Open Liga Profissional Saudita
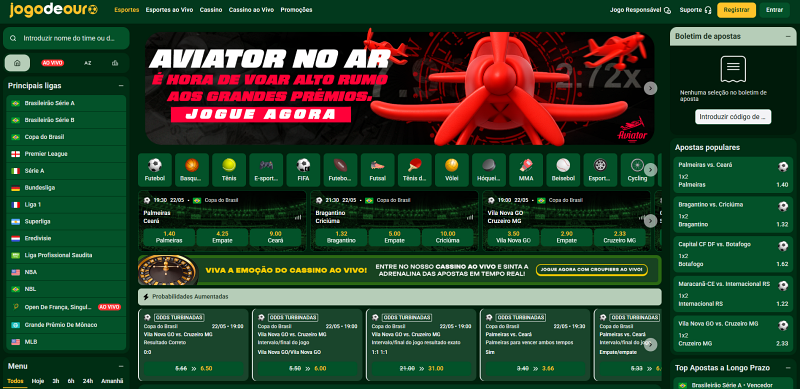Viewport: 800px width, 389px height. pyautogui.click(x=66, y=255)
